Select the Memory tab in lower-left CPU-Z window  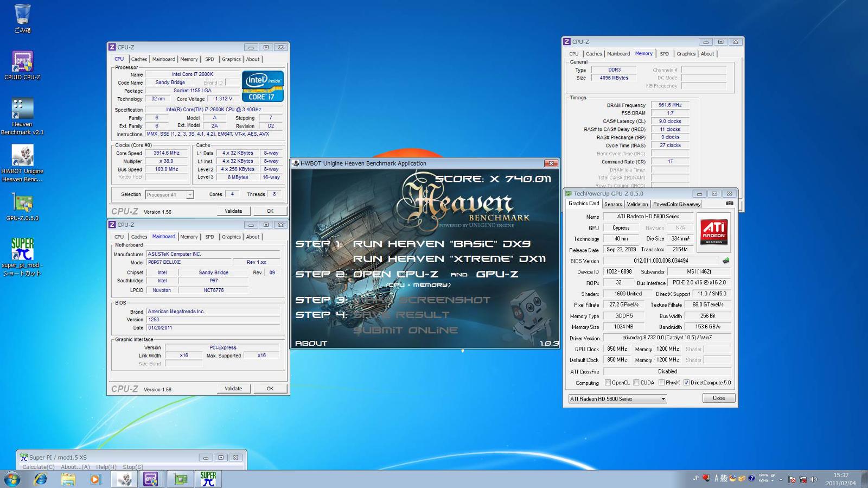[x=189, y=237]
